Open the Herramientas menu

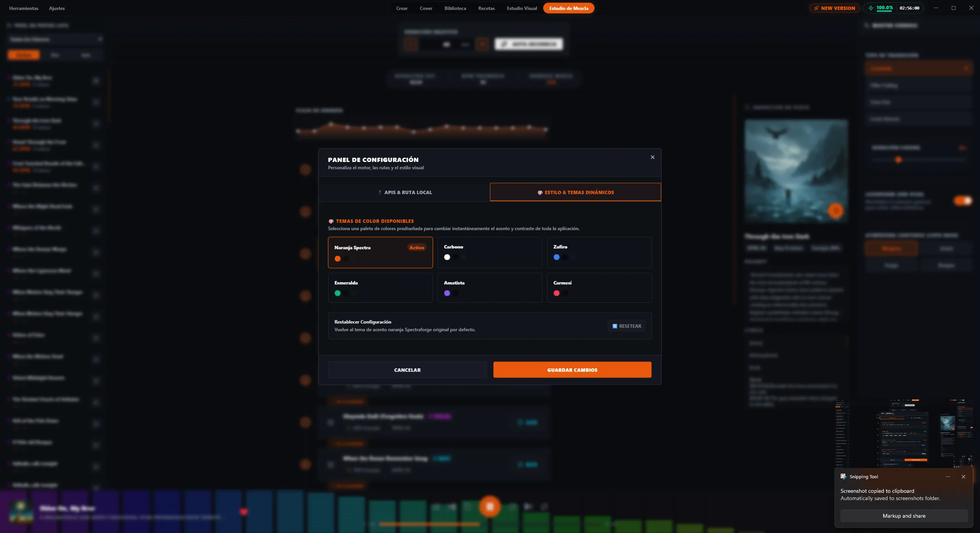click(x=24, y=8)
